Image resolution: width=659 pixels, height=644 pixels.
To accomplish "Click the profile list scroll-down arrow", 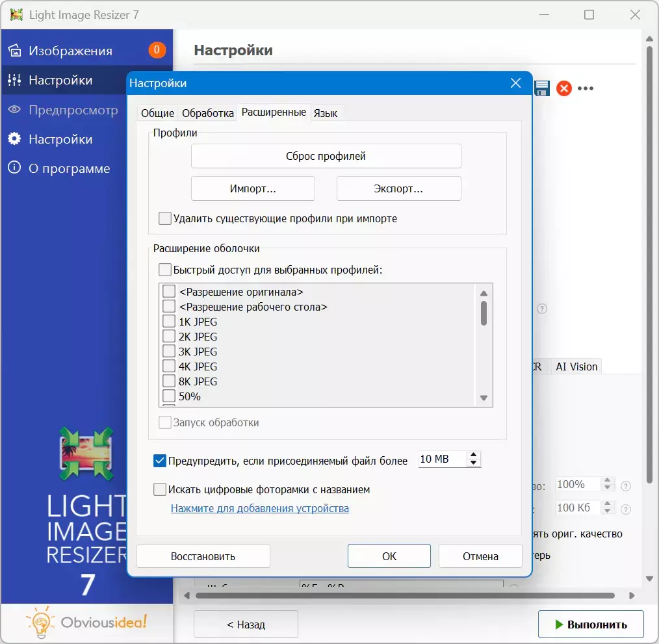I will pos(484,398).
